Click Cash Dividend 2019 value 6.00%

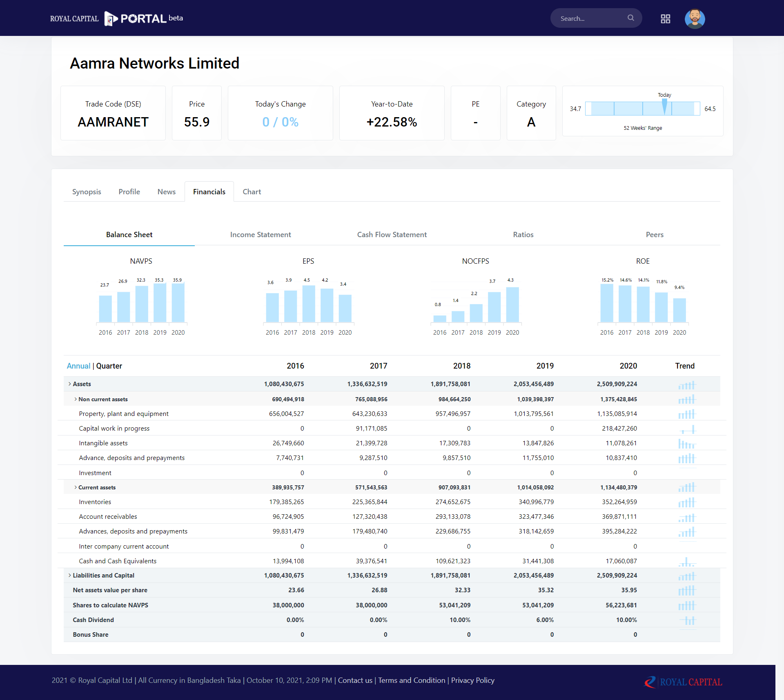coord(545,620)
